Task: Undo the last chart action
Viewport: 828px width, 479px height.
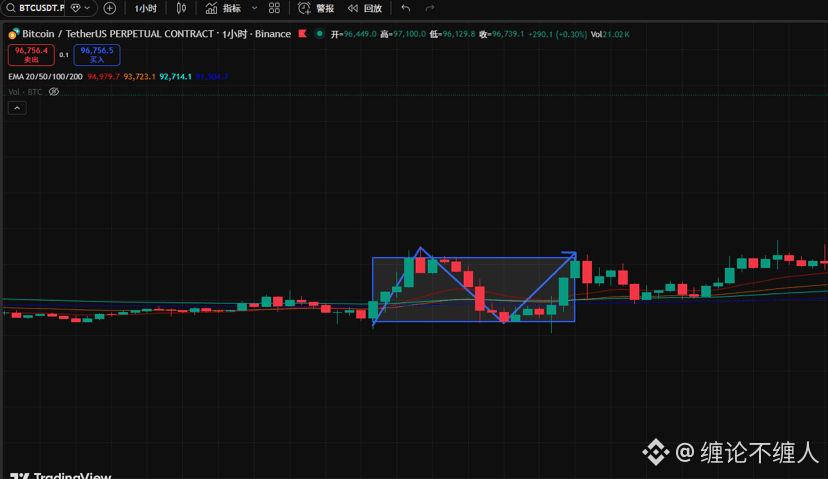Action: 406,8
